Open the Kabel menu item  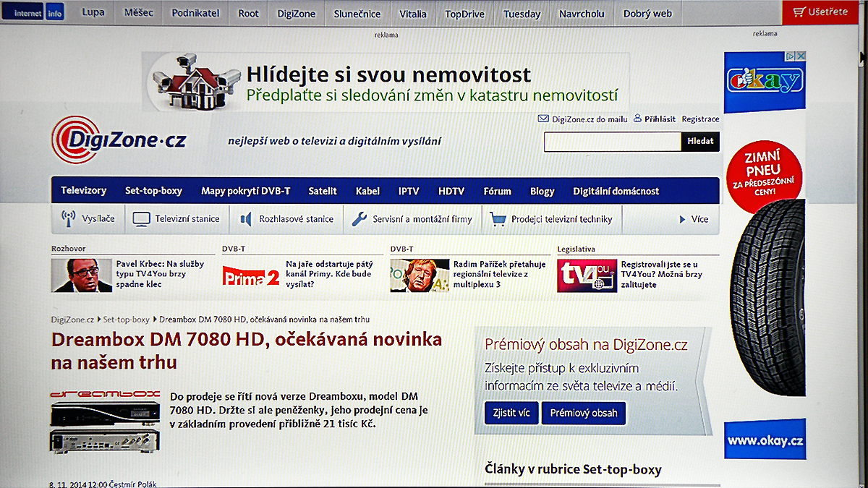tap(367, 191)
